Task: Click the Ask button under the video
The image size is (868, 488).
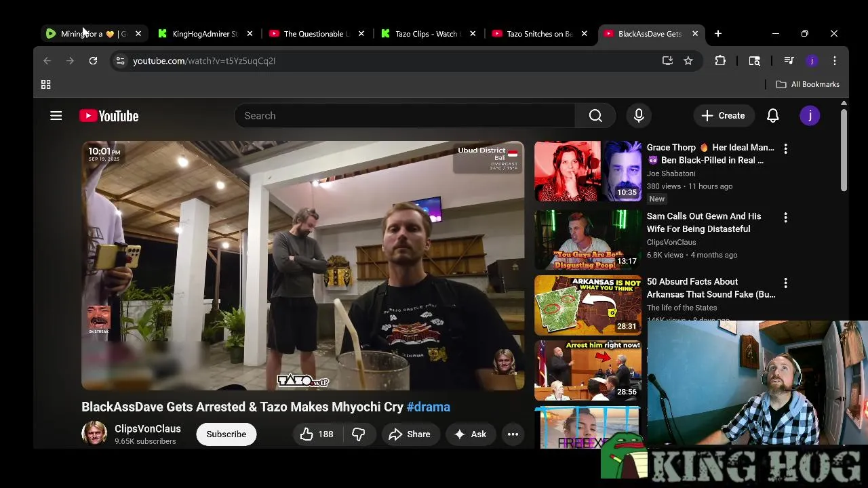Action: coord(470,434)
